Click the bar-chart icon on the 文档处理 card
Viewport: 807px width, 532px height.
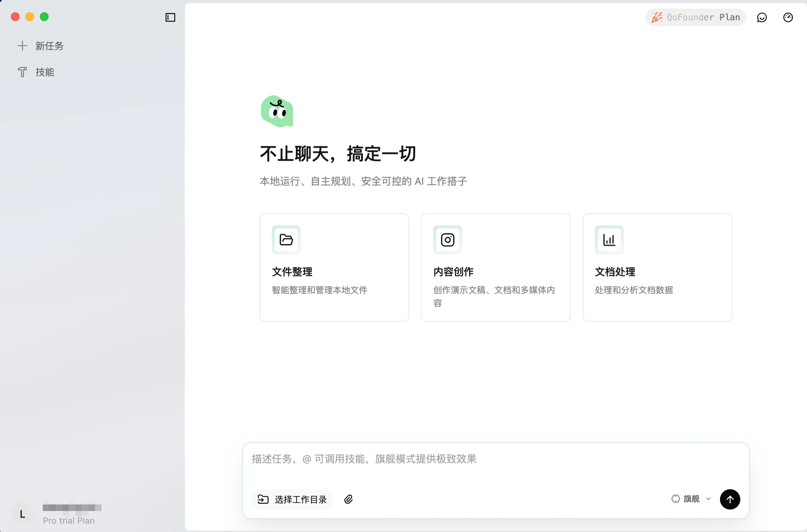(x=609, y=240)
